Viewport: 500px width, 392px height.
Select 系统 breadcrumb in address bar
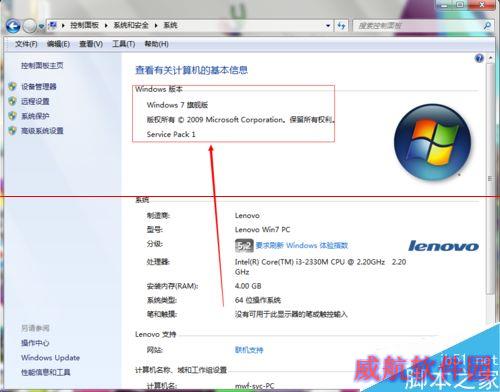(170, 25)
